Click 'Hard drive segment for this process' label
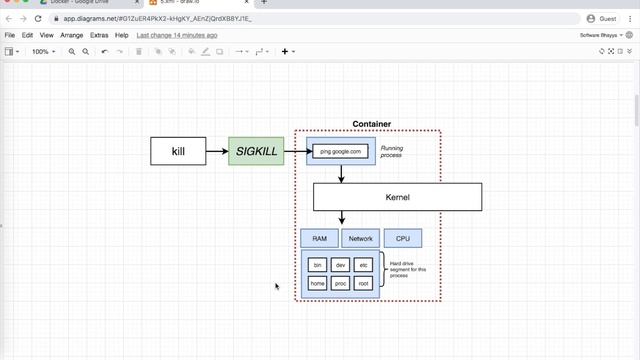Screen dimensions: 640x360 click(408, 269)
